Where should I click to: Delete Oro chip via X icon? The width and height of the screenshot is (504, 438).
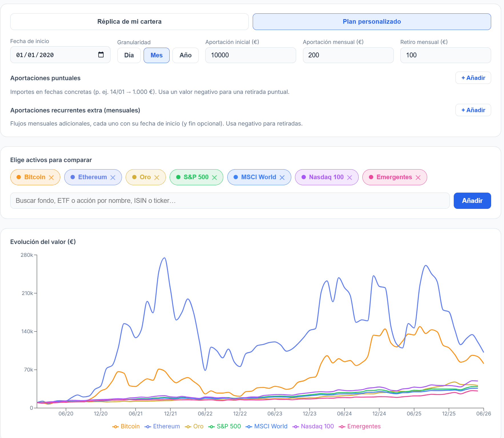coord(157,177)
